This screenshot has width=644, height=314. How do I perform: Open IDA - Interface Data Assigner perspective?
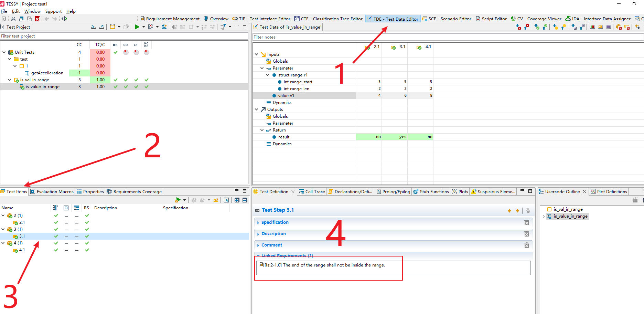click(x=598, y=19)
